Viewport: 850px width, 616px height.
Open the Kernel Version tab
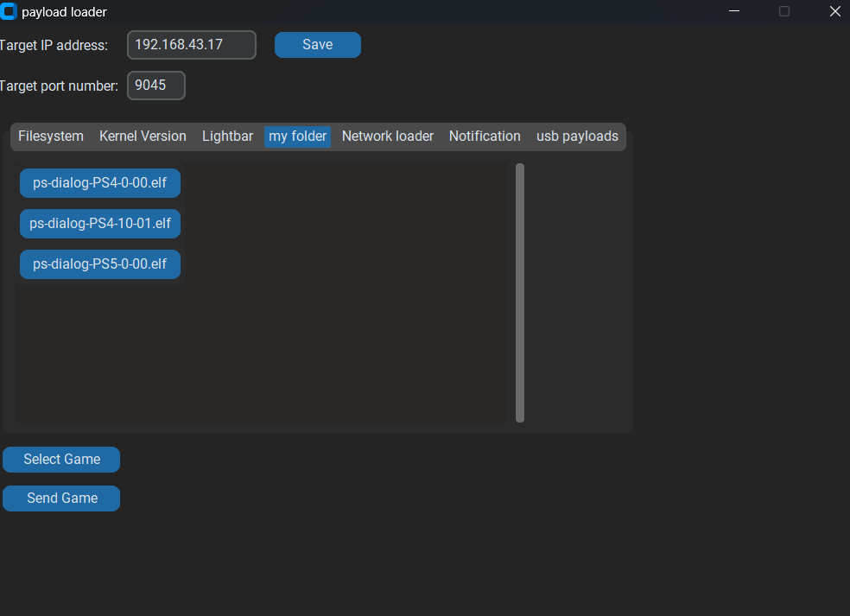click(x=142, y=136)
